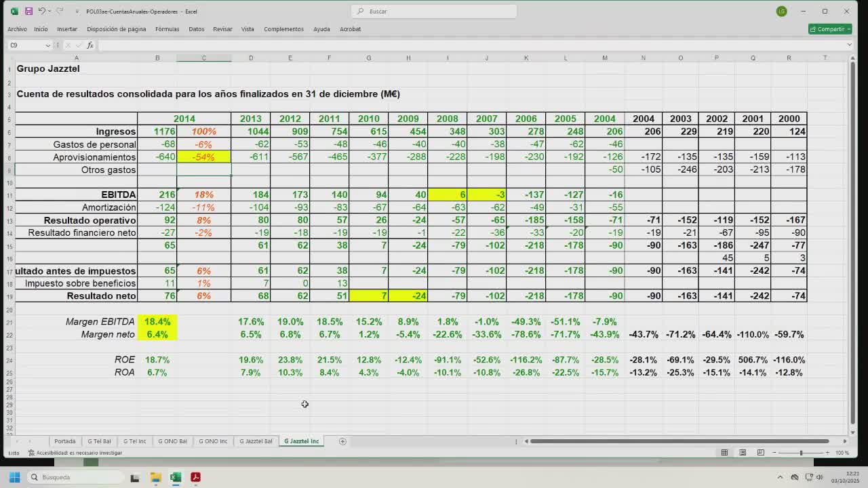Select the G Jazztel Inc sheet tab

(301, 441)
